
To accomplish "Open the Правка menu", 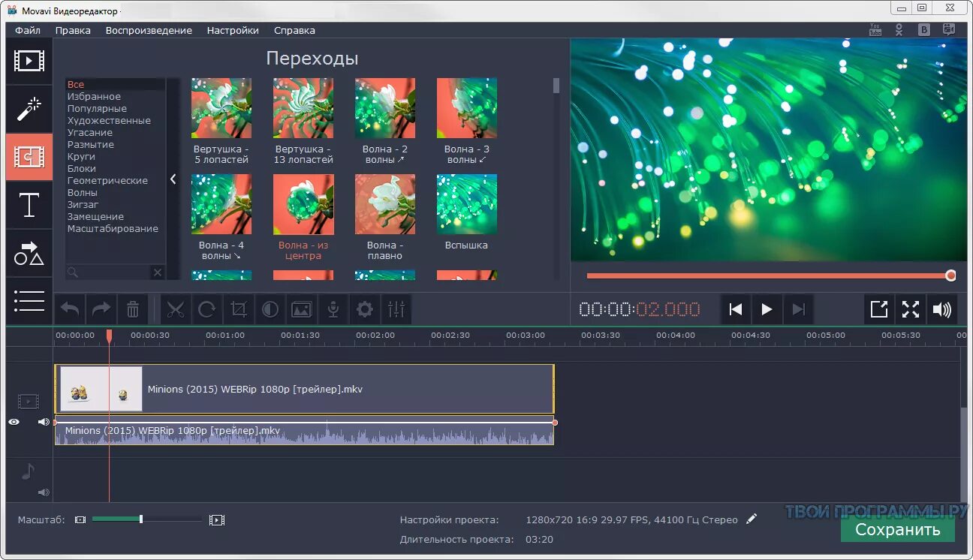I will [x=73, y=30].
